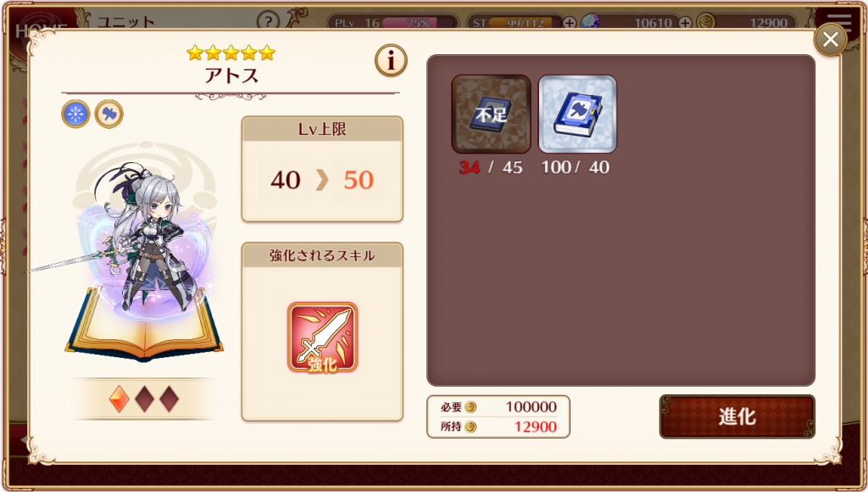Add stamina with the ST plus

tap(569, 23)
